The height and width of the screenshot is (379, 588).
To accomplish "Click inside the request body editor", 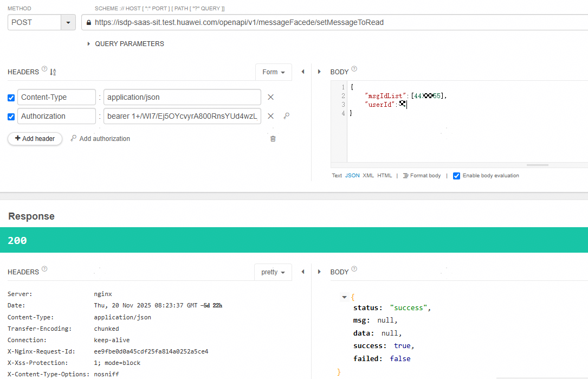I will [467, 122].
